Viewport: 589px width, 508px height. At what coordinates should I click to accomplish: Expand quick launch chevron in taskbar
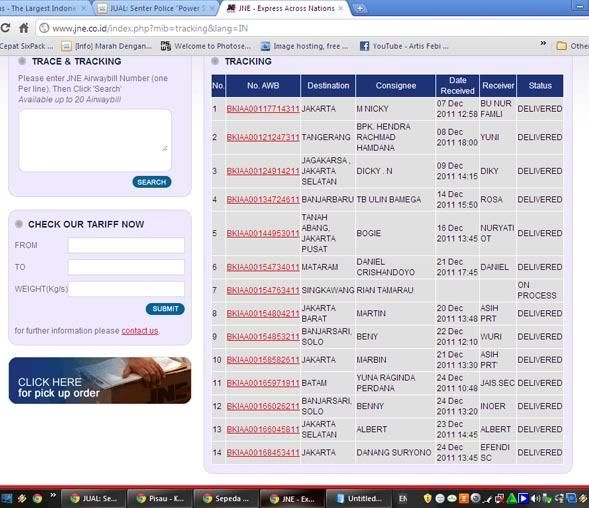(53, 495)
